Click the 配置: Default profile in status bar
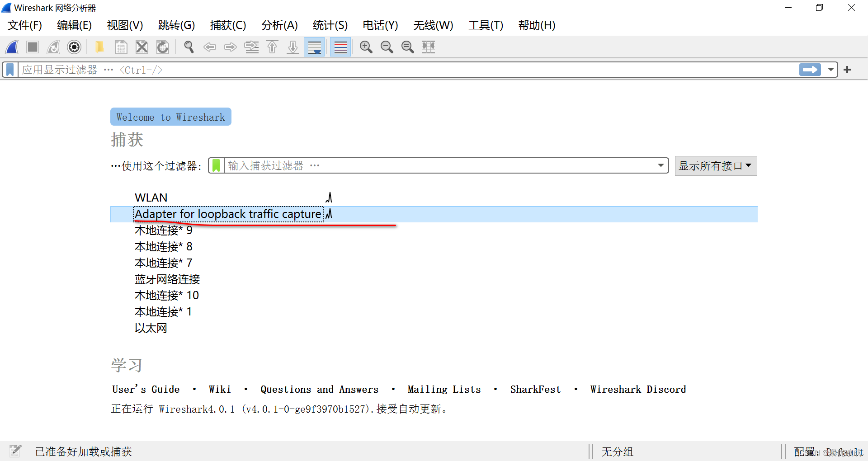The width and height of the screenshot is (868, 461). point(828,452)
